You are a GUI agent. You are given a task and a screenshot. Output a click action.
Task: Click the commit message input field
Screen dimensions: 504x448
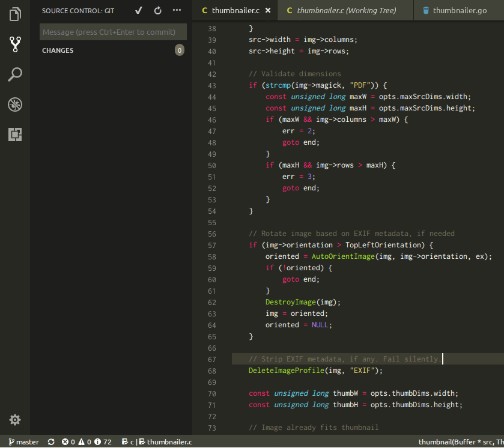[113, 32]
